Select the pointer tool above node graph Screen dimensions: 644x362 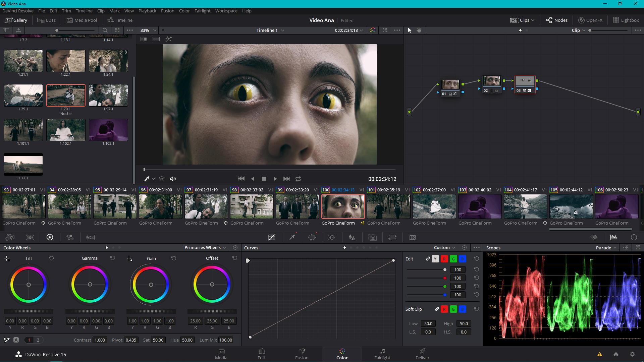tap(410, 30)
